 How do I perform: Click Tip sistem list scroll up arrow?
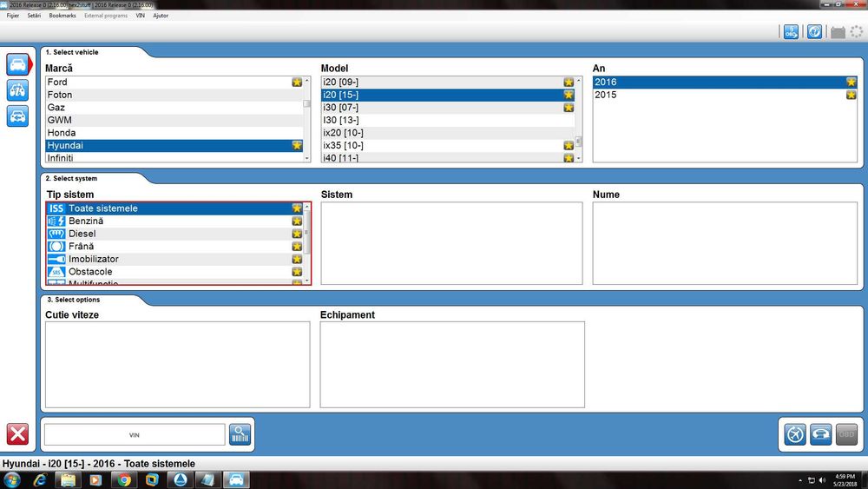click(306, 207)
